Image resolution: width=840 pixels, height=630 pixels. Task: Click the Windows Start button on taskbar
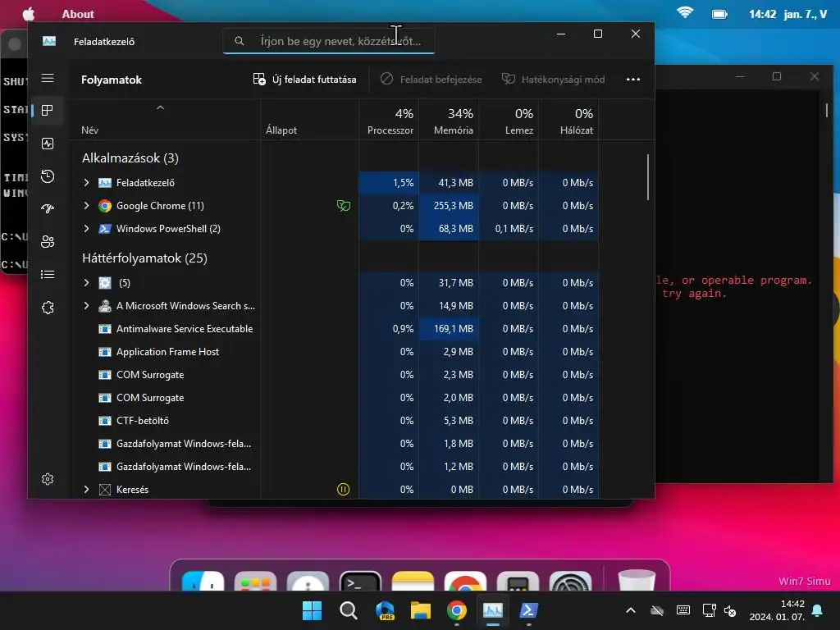click(312, 610)
